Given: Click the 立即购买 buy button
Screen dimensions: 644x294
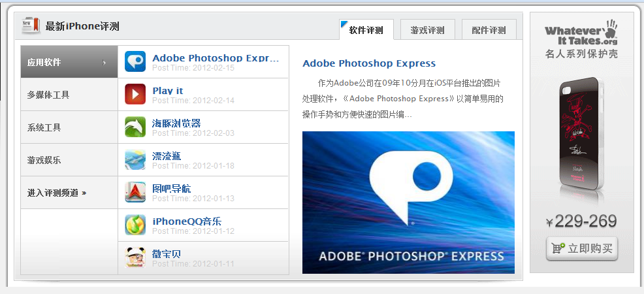Looking at the screenshot, I should [x=582, y=248].
